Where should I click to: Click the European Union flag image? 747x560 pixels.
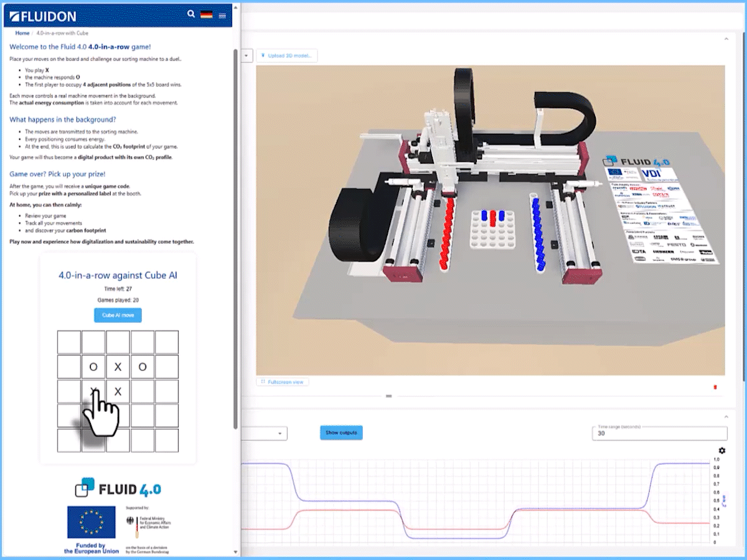(x=92, y=522)
